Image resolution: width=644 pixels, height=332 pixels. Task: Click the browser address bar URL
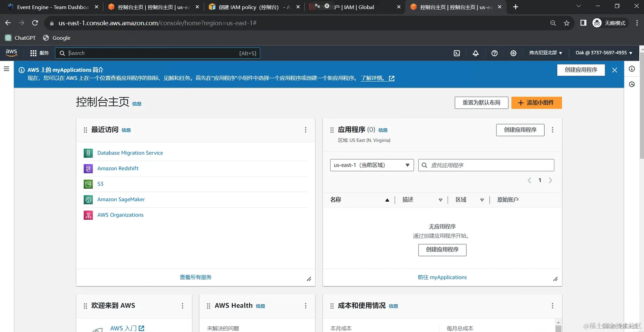157,23
